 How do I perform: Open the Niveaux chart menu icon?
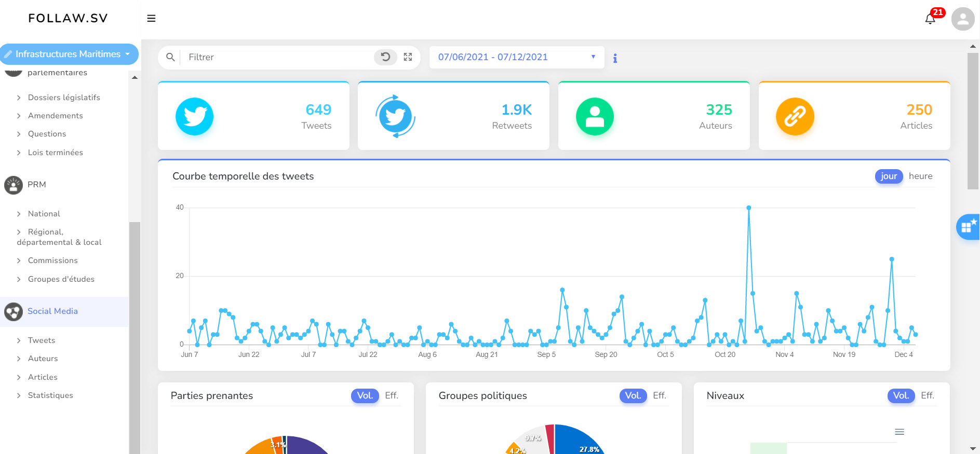(x=900, y=432)
